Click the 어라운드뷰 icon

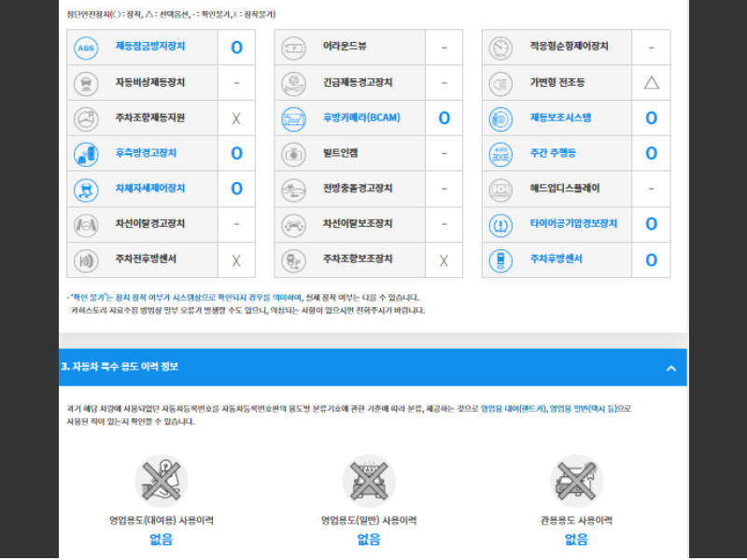[293, 48]
